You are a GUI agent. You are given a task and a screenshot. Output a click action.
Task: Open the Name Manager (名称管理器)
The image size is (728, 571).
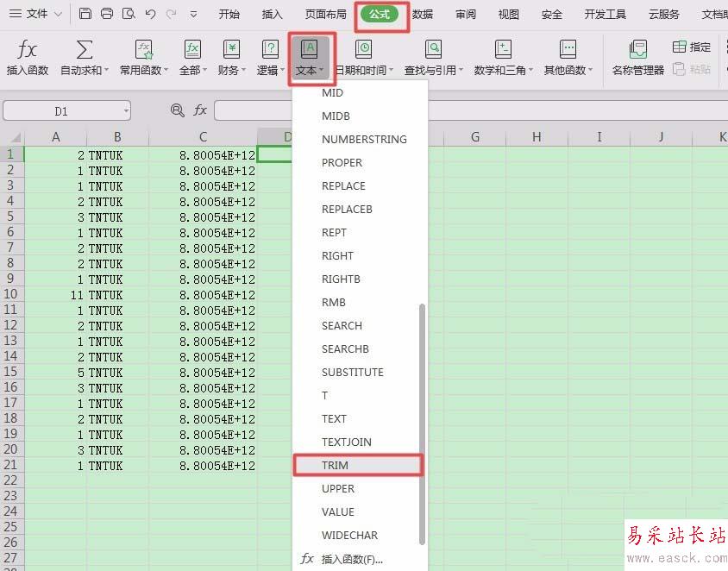pos(638,49)
